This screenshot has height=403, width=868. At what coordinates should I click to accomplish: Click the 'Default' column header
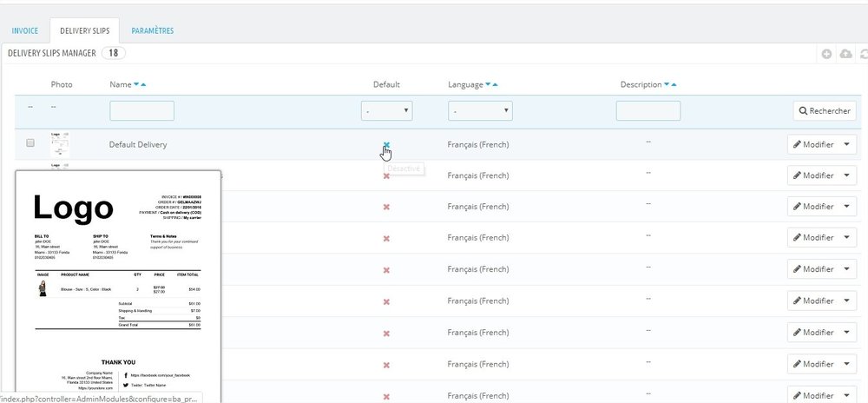point(386,85)
